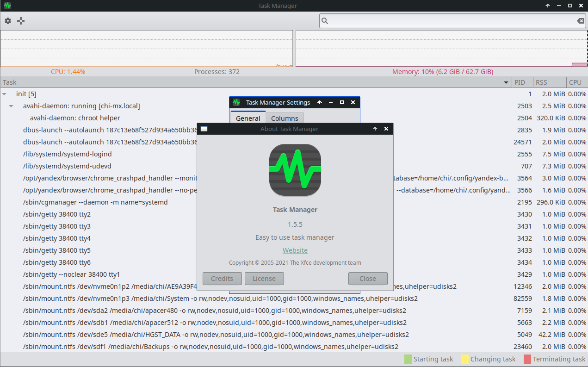Viewport: 588px width, 367px height.
Task: Select the /sbin/getty 38400 tty2 row
Action: click(x=294, y=214)
